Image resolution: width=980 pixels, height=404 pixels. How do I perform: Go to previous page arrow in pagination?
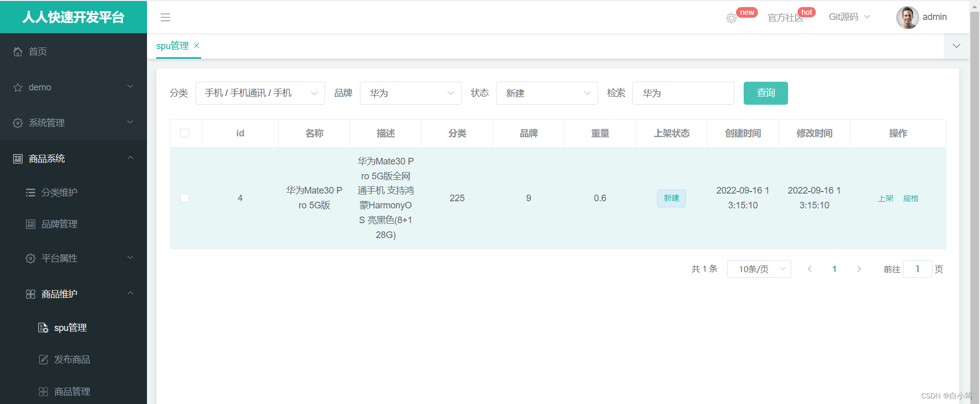pyautogui.click(x=810, y=269)
